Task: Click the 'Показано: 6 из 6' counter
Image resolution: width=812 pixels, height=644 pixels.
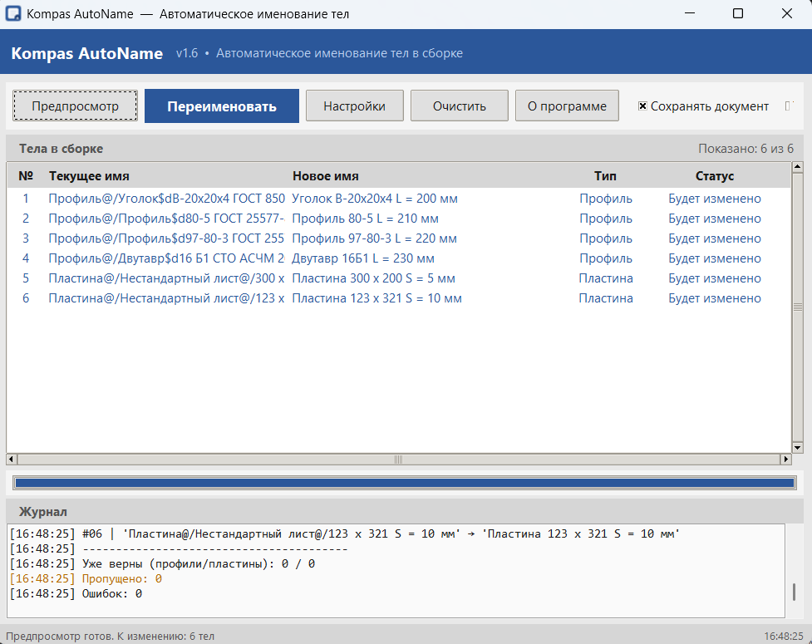Action: [x=746, y=149]
